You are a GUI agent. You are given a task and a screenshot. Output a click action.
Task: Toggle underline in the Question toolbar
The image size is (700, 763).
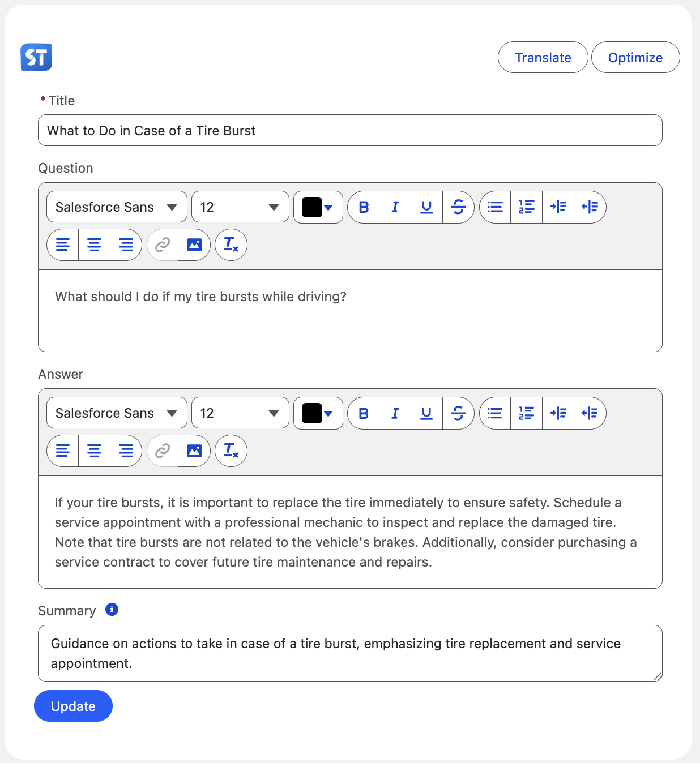coord(427,207)
